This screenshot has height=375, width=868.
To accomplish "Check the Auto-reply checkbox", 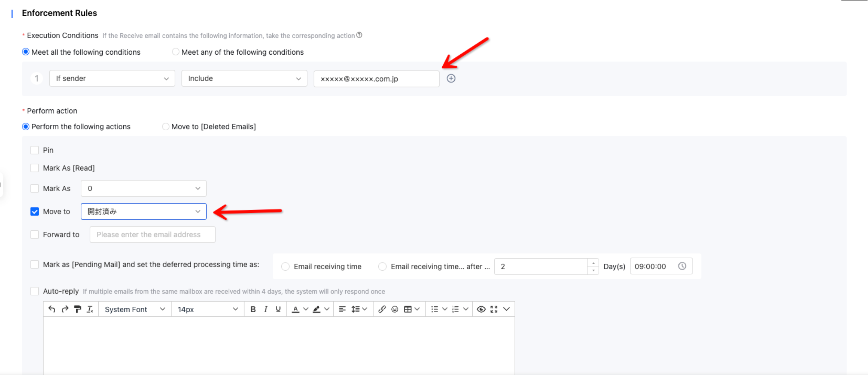I will tap(34, 291).
